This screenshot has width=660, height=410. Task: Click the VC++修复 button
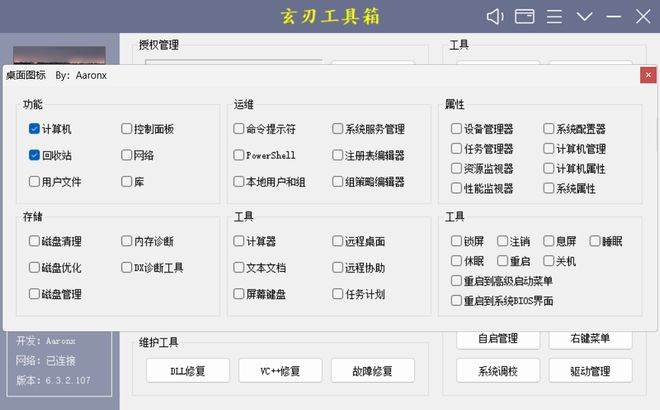(x=280, y=371)
